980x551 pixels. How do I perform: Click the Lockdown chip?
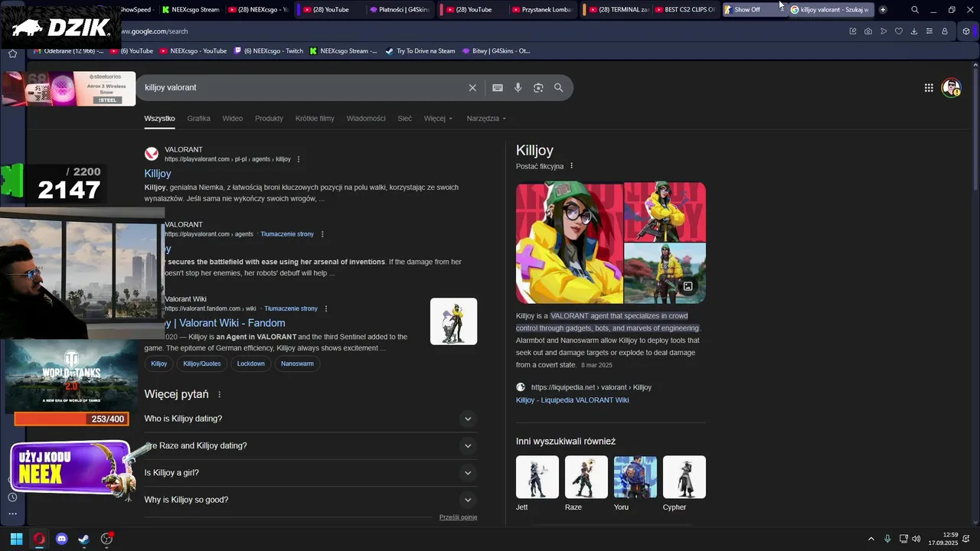tap(250, 364)
